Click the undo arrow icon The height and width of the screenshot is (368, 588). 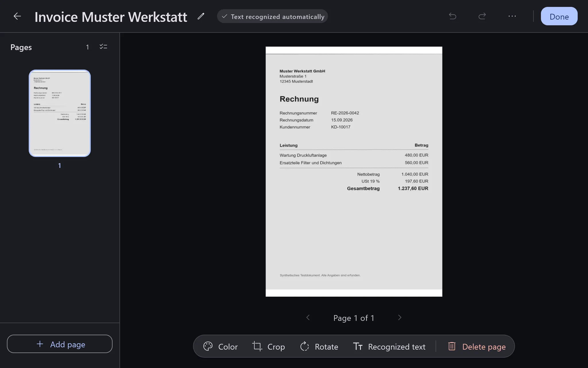(452, 16)
